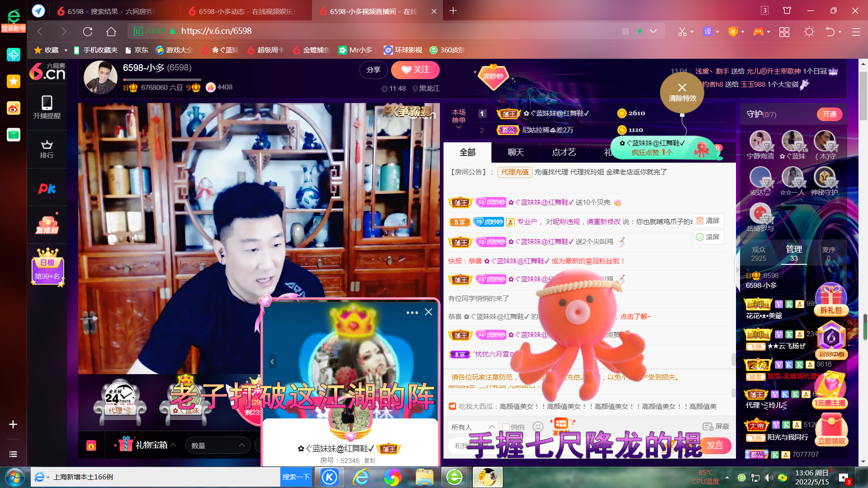Screen dimensions: 868x488
Task: Click the browser reload icon
Action: 88,31
